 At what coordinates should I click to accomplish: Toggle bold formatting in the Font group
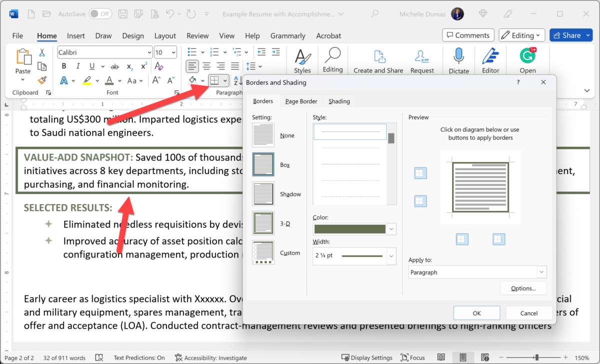63,65
